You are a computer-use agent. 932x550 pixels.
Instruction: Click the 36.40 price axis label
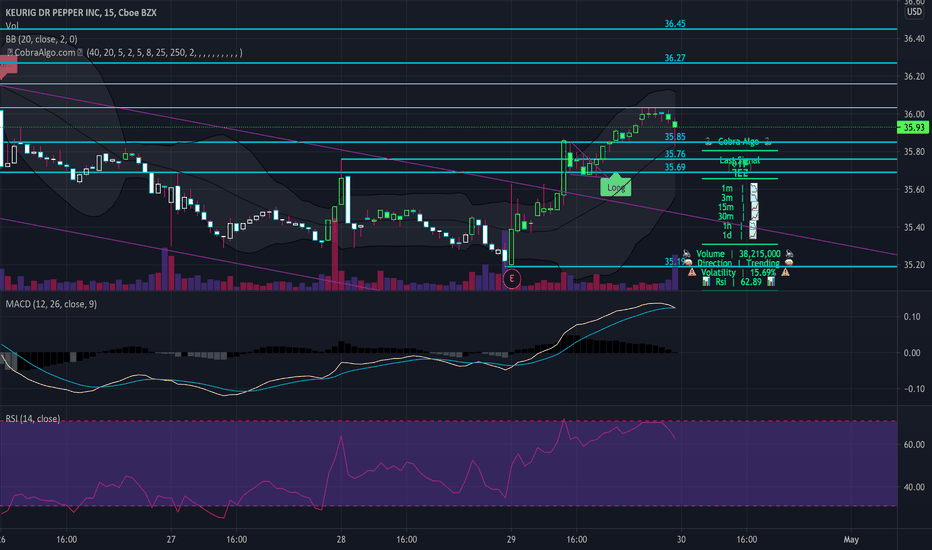point(914,39)
